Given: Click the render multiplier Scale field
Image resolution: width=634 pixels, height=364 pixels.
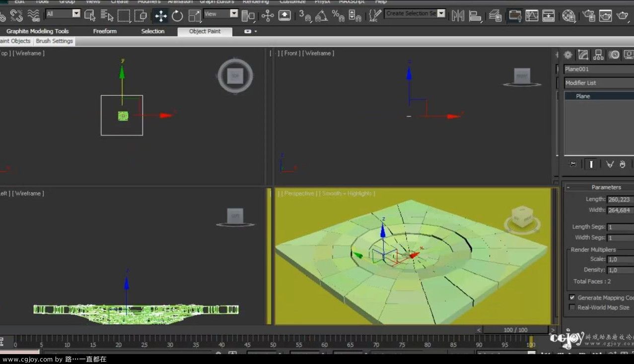Looking at the screenshot, I should coord(621,259).
